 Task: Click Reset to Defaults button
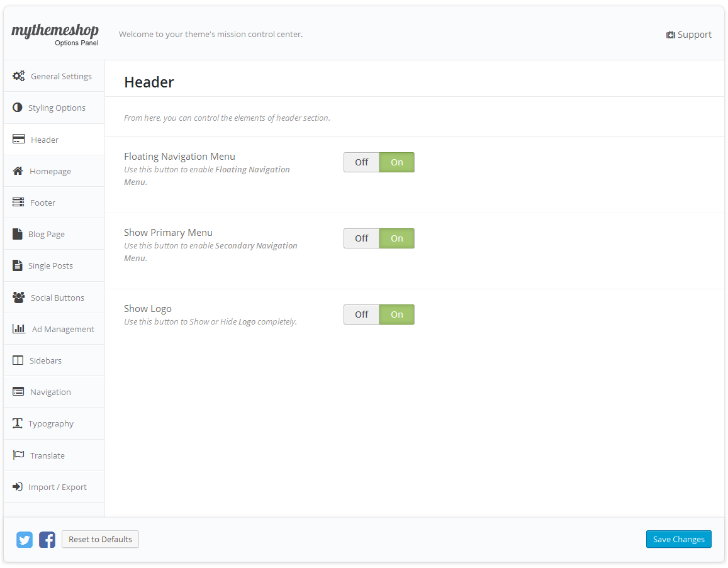[x=100, y=539]
